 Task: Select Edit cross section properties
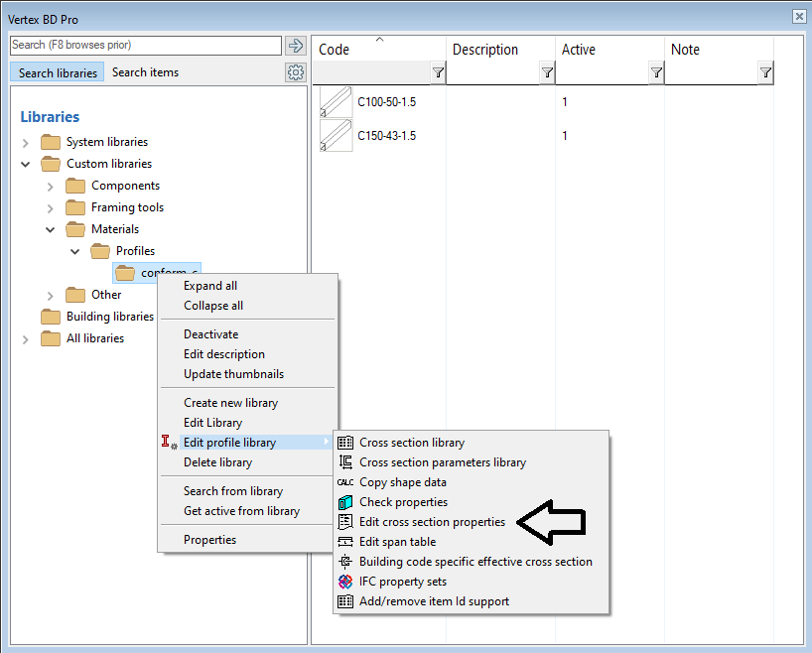tap(432, 522)
